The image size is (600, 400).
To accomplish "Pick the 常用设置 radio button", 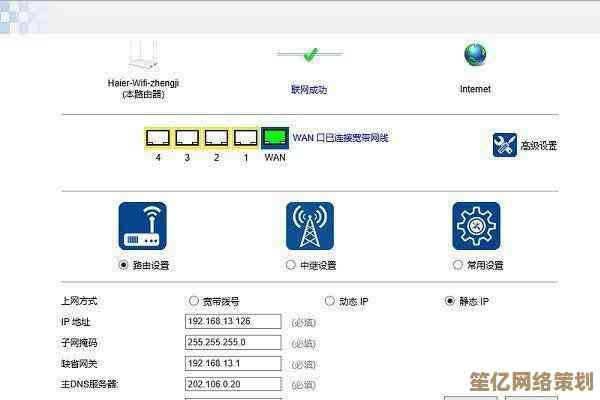I will coord(458,265).
